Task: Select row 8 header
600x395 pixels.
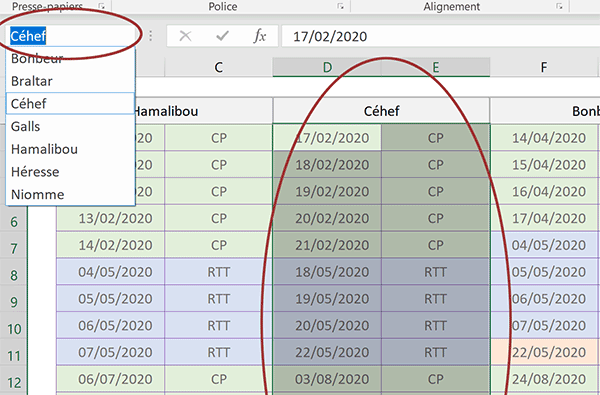Action: click(14, 275)
